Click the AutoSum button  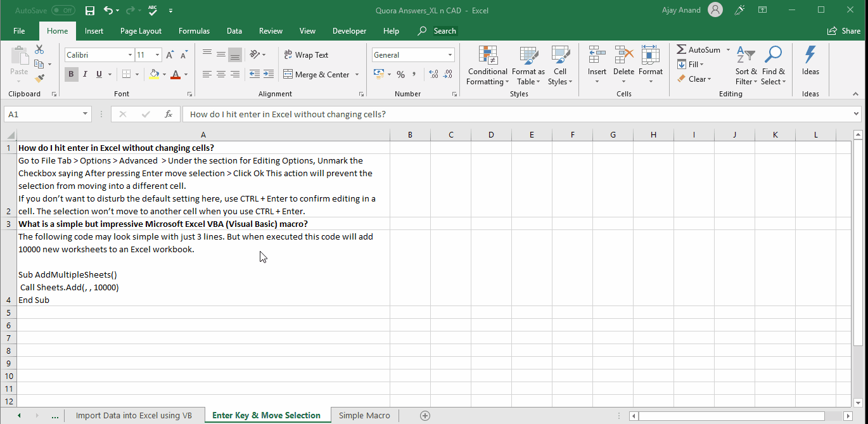pos(698,49)
